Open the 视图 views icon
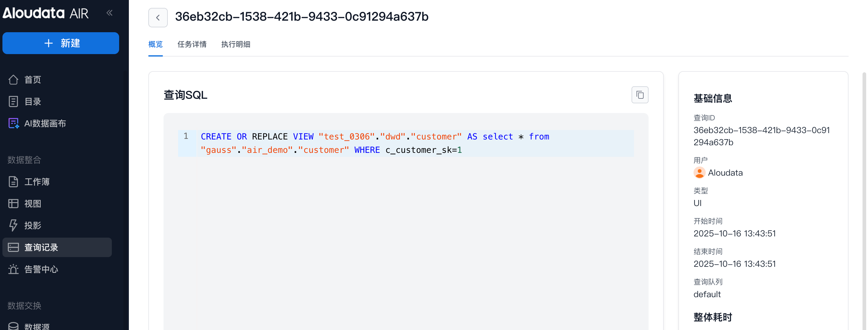Viewport: 868px width, 330px height. pyautogui.click(x=13, y=203)
